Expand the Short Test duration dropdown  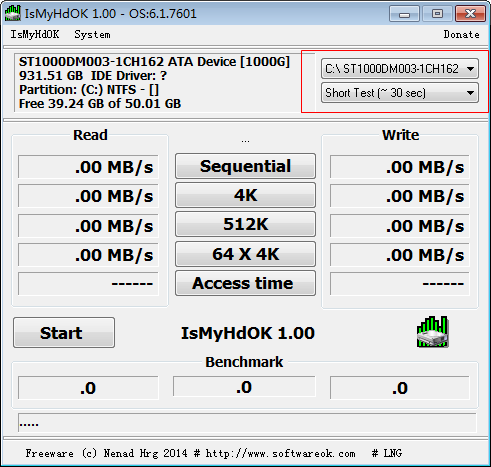(x=400, y=93)
